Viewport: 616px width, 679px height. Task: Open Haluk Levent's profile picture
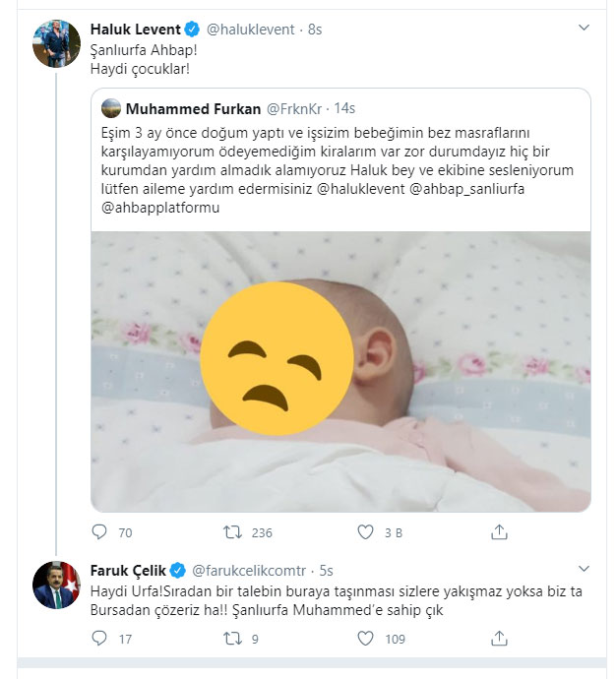pos(57,43)
